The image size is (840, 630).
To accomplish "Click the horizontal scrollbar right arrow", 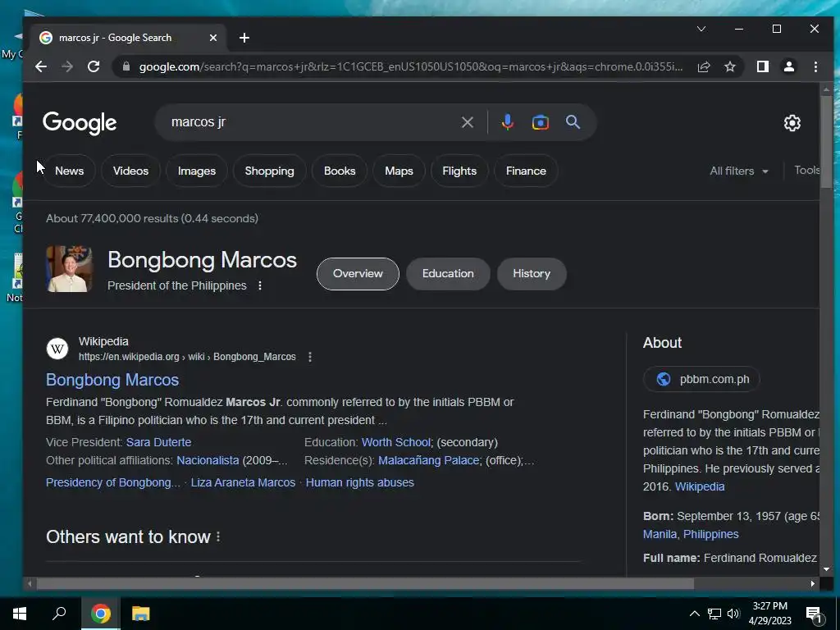I will (x=813, y=584).
